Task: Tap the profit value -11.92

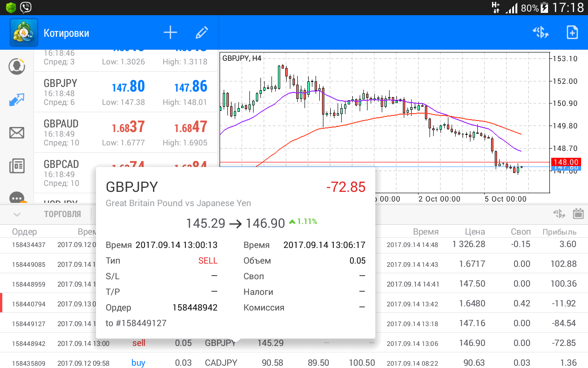Action: [x=563, y=304]
